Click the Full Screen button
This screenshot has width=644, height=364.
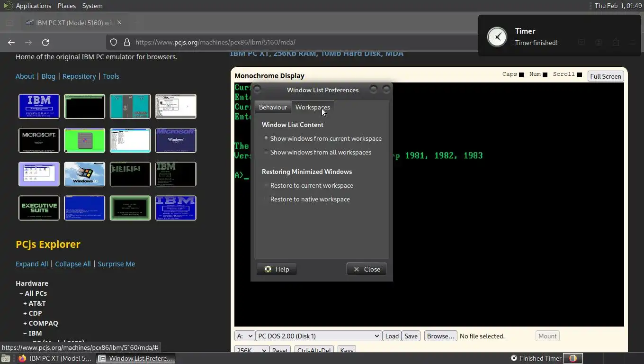(x=606, y=76)
